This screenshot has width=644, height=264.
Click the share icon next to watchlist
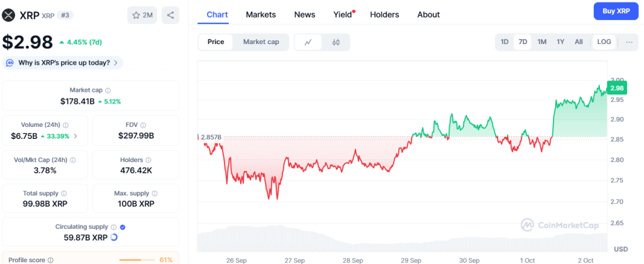(170, 14)
